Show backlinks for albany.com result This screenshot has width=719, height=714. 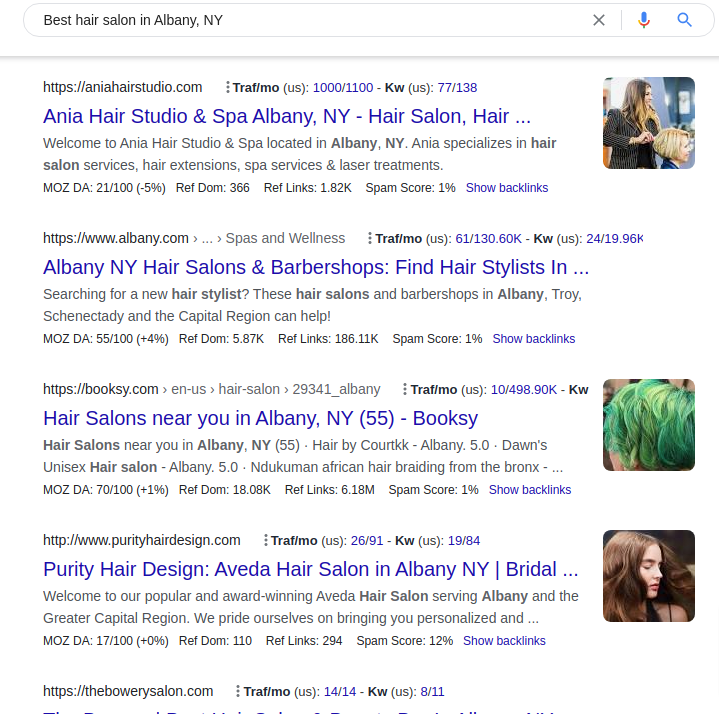coord(533,338)
